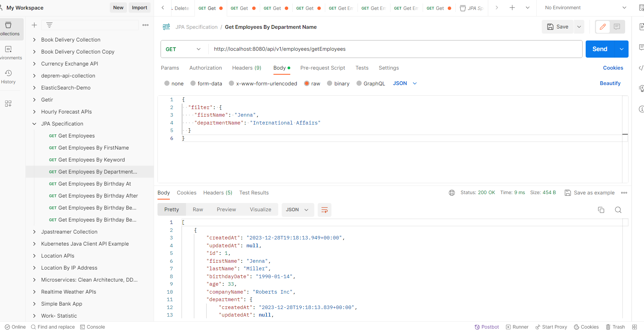
Task: Switch to edit mode with the pencil icon
Action: 602,27
